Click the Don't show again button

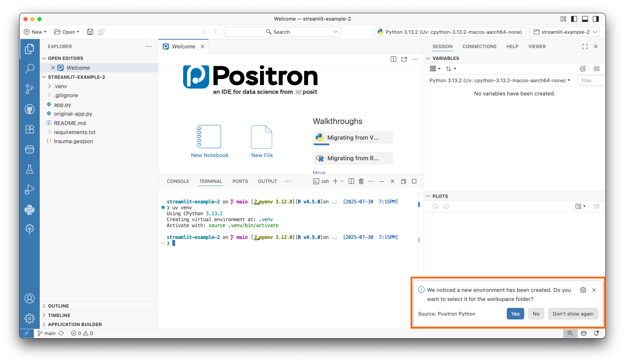pos(573,314)
